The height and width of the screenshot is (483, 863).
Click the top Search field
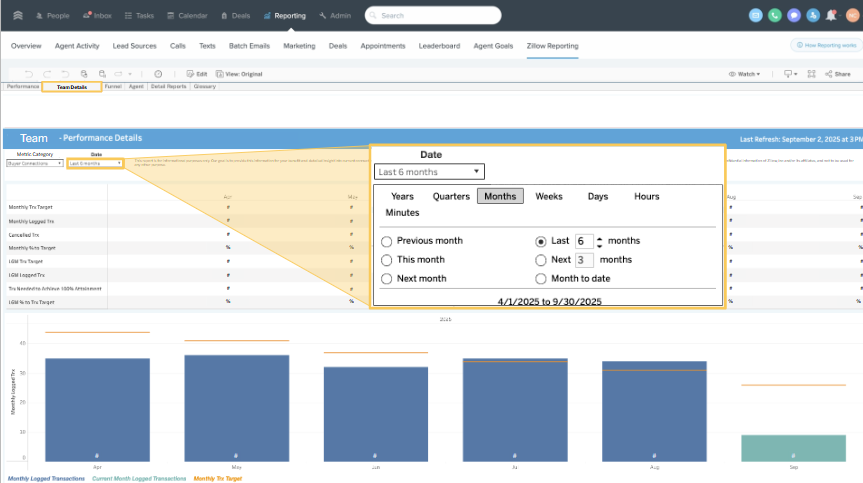435,16
